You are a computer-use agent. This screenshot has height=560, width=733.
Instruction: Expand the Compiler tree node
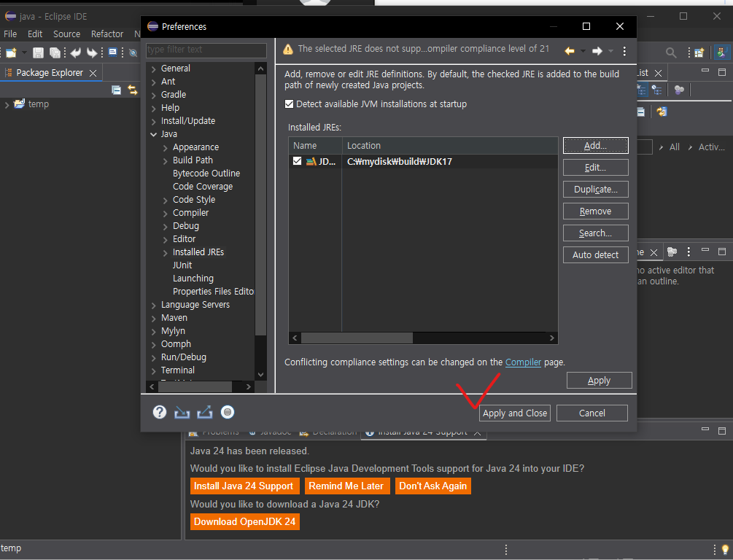point(165,213)
